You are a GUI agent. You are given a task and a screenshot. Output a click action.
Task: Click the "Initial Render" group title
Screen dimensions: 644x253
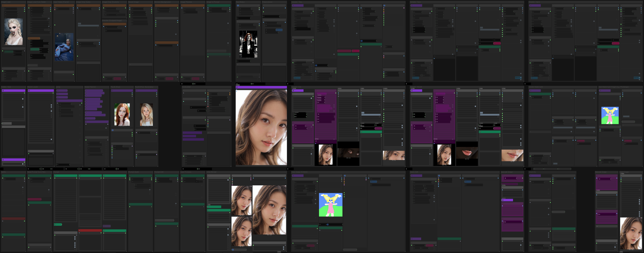coord(211,172)
